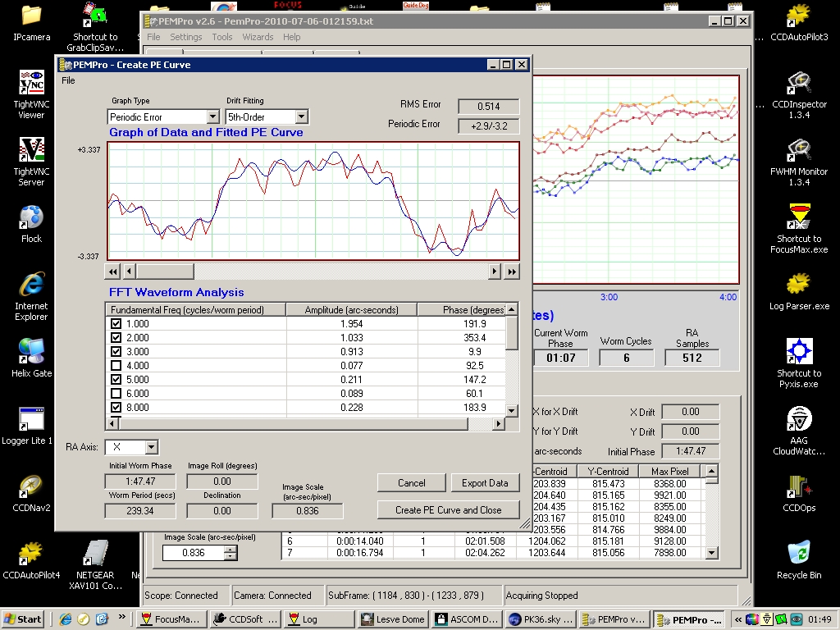Screen dimensions: 840x630
Task: Open File menu in Create PE Curve
Action: (x=68, y=80)
